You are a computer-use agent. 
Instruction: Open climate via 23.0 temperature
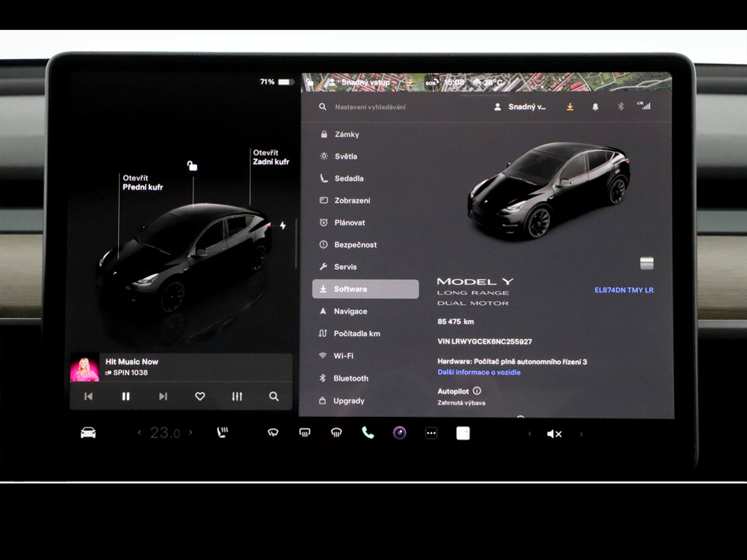pyautogui.click(x=165, y=433)
